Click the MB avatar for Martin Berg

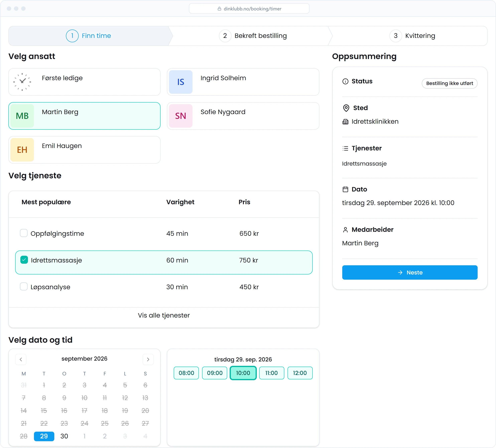(22, 116)
